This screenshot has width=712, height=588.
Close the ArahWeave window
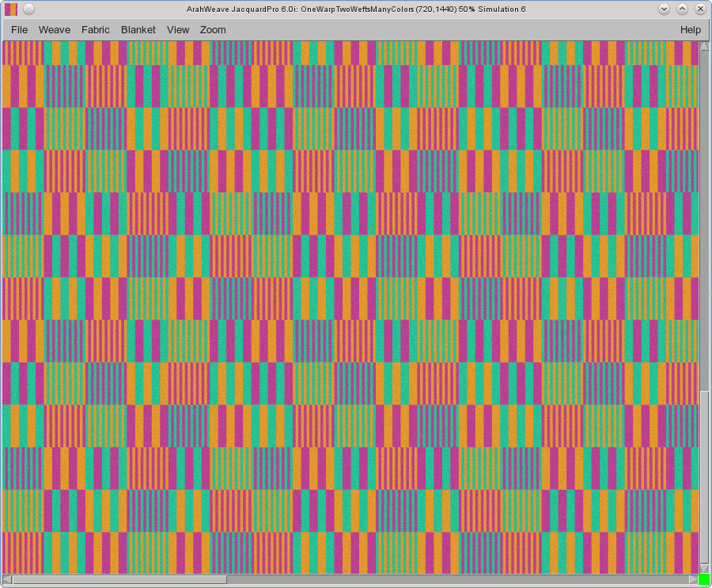700,9
